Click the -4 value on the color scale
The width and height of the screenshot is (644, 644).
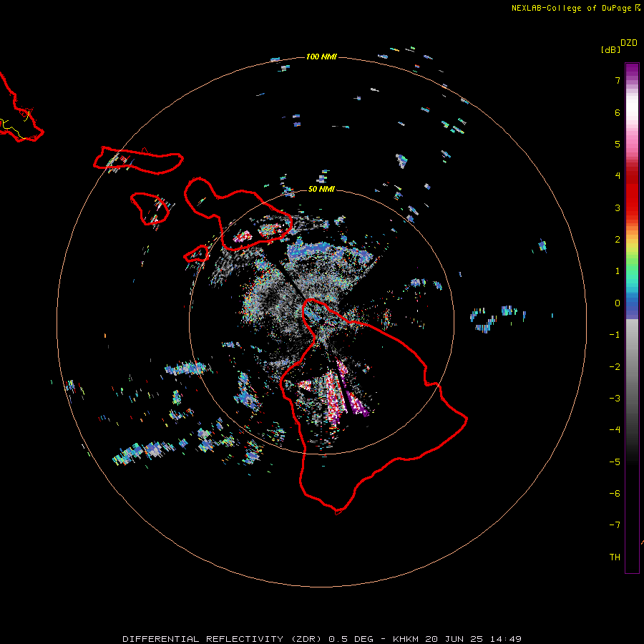[615, 429]
